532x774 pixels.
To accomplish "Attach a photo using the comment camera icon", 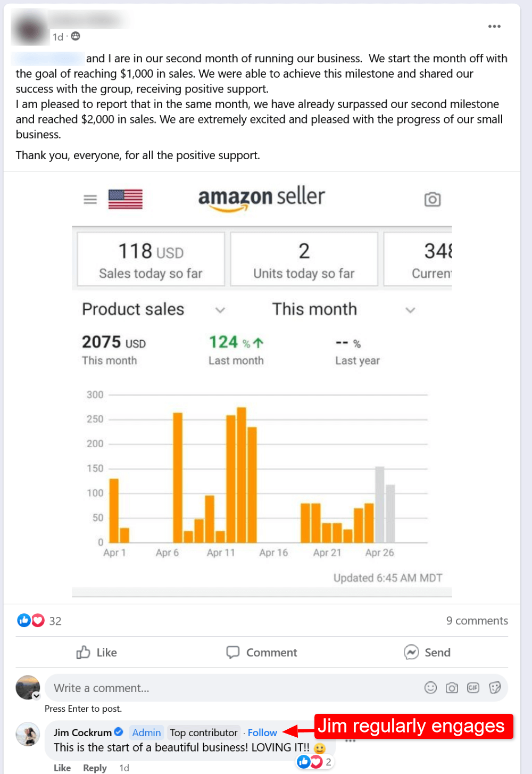I will point(452,688).
